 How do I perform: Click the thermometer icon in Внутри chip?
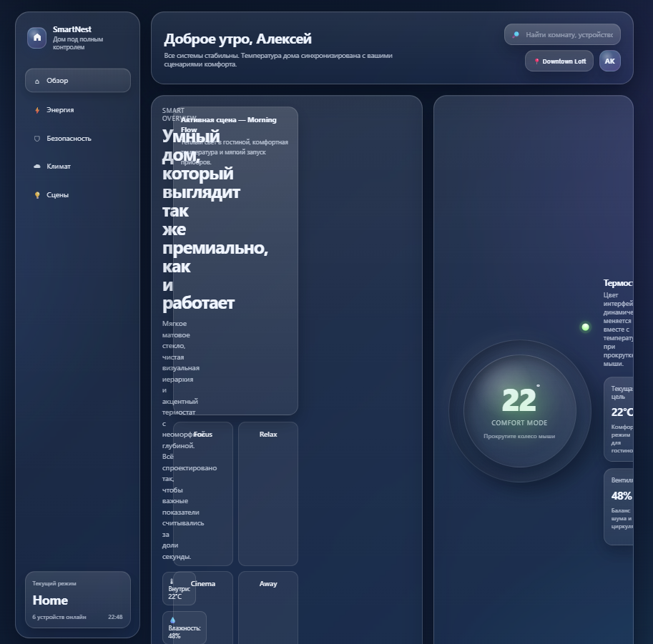click(172, 582)
